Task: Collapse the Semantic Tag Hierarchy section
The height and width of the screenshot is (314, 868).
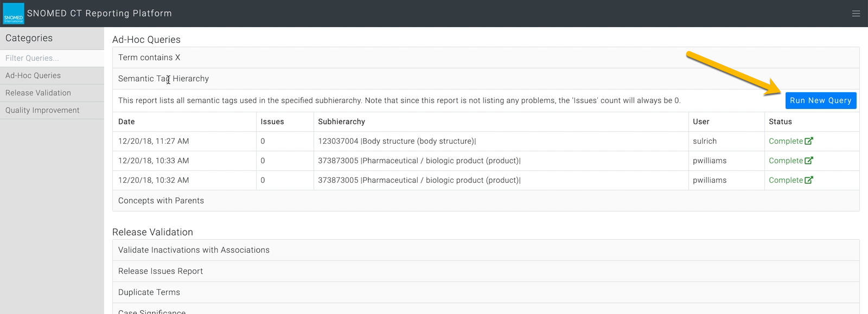Action: click(x=486, y=79)
